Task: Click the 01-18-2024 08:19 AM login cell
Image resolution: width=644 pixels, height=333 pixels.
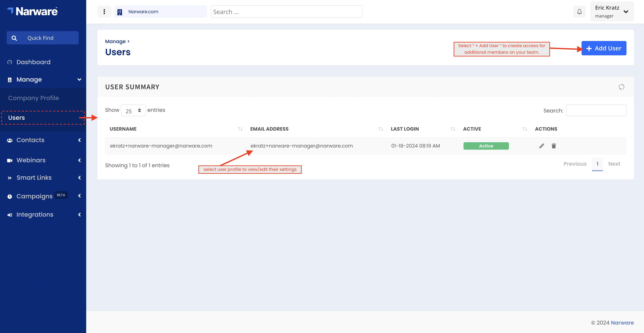Action: [x=415, y=146]
